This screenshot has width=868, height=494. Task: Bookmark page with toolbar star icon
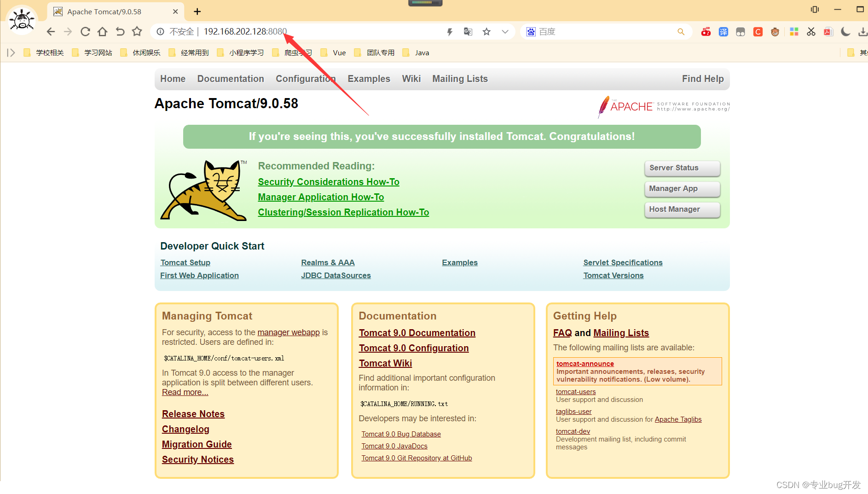pos(137,31)
